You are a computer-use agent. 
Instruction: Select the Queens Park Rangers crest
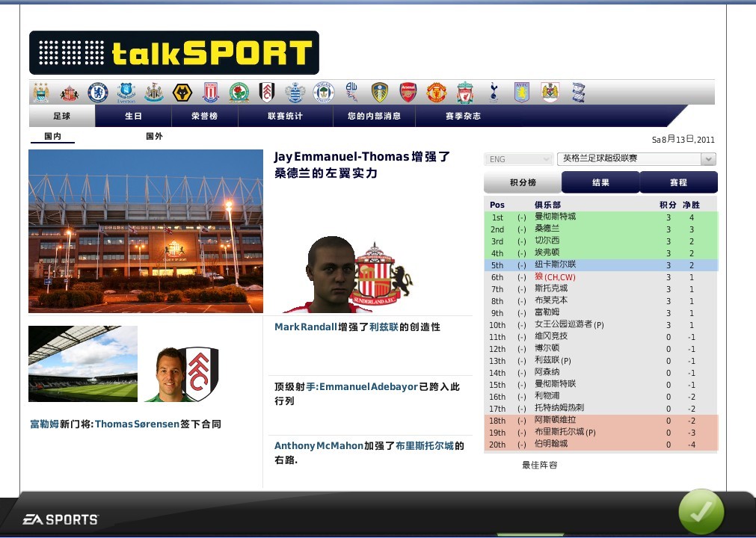click(x=295, y=93)
